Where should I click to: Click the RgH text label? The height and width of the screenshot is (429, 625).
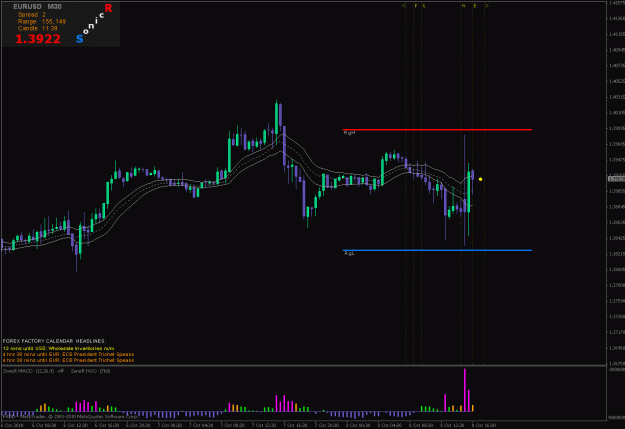pyautogui.click(x=349, y=133)
